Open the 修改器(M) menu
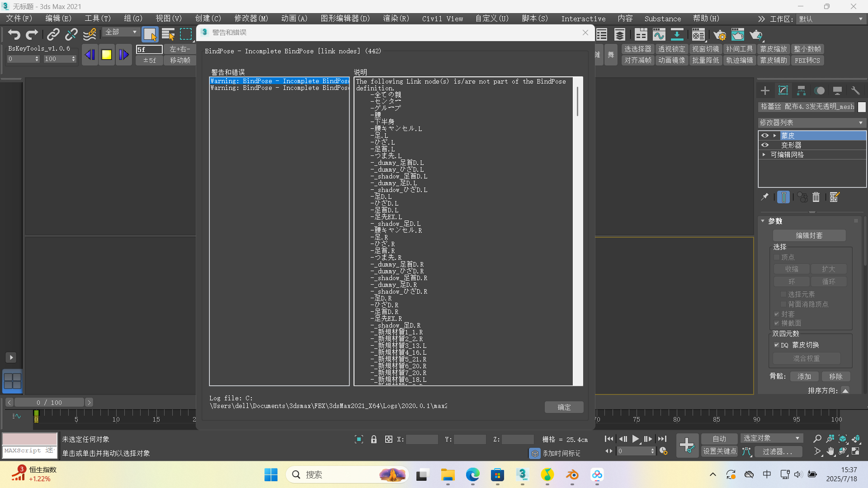 [251, 19]
